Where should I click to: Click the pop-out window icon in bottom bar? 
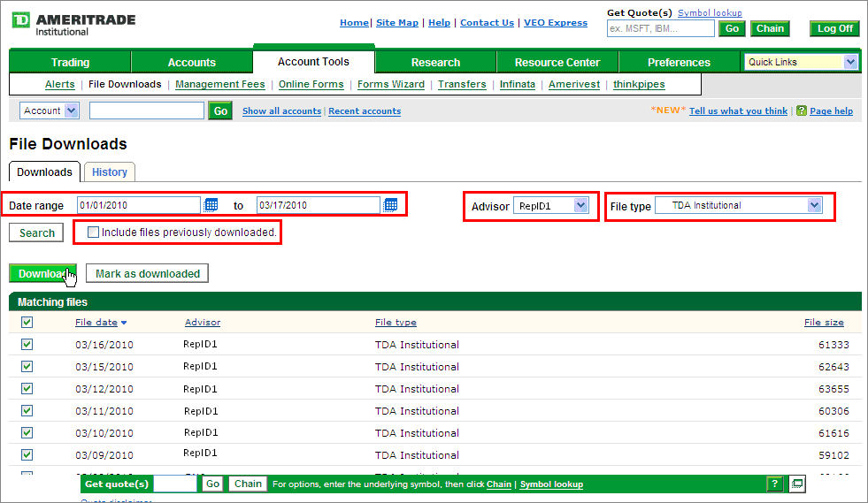pyautogui.click(x=796, y=484)
